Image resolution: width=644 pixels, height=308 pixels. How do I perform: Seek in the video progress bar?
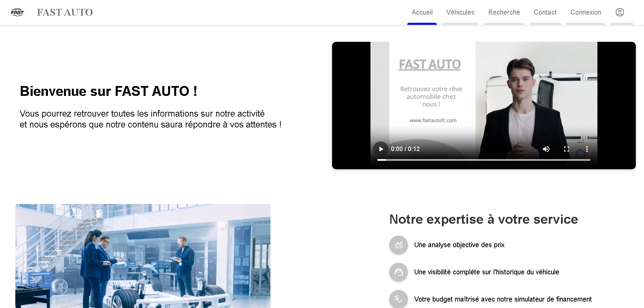pos(484,160)
